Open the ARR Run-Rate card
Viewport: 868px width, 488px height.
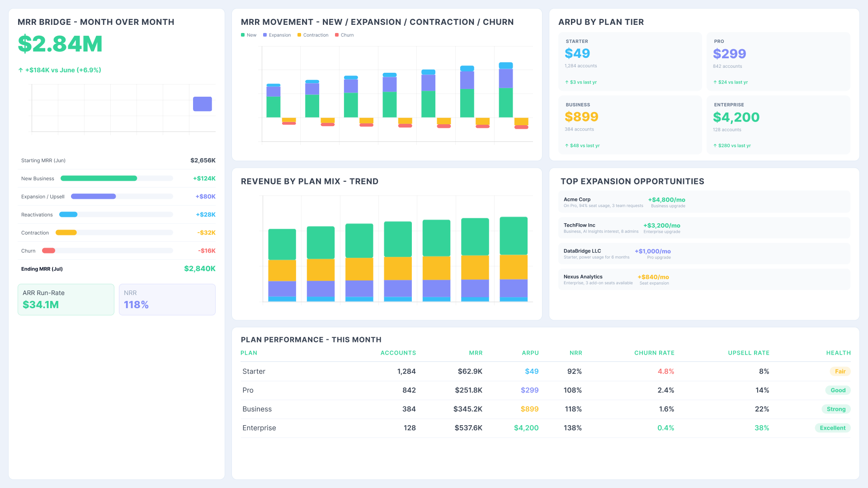pos(66,300)
